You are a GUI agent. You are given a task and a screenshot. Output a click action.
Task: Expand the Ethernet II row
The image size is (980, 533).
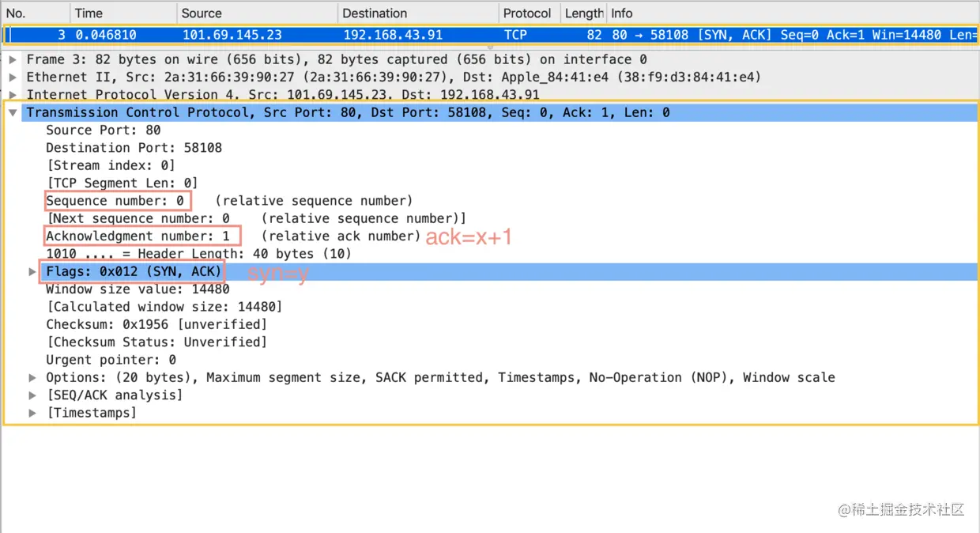(x=13, y=77)
